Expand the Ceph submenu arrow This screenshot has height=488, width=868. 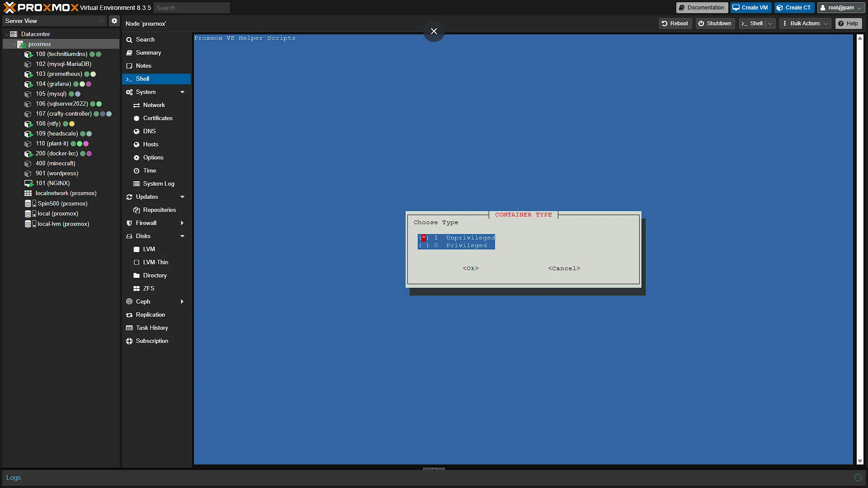point(182,302)
